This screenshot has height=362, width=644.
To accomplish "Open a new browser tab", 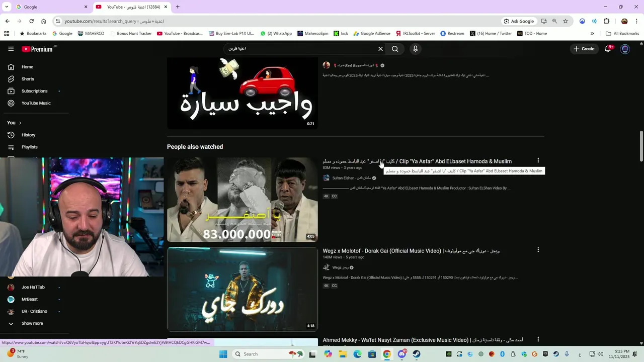I will 178,7.
